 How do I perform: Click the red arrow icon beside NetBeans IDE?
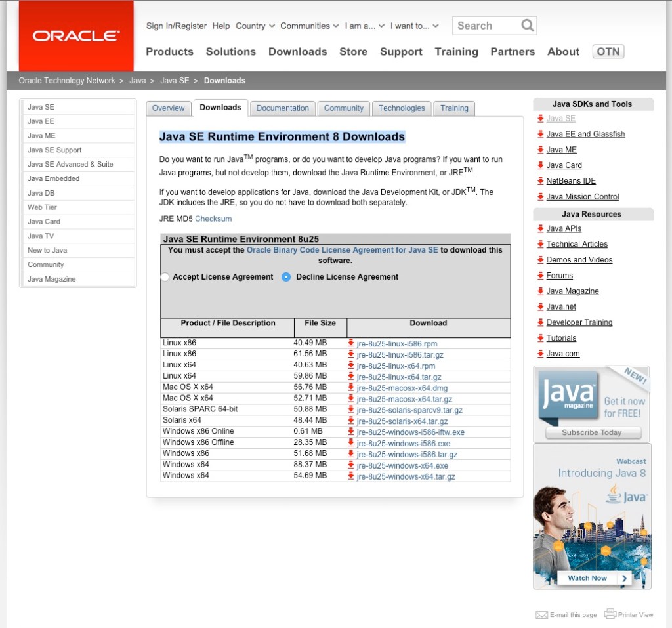pos(539,181)
